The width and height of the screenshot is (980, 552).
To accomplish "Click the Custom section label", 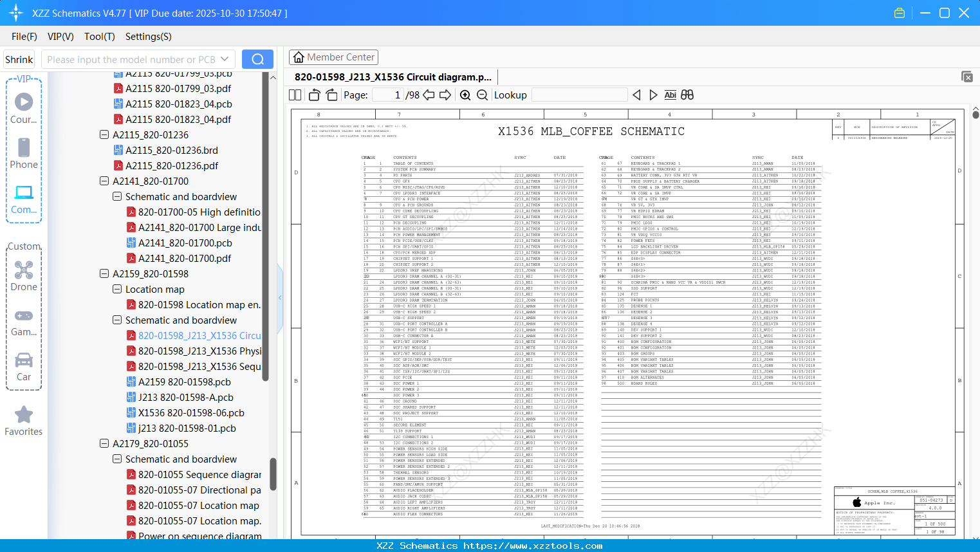I will pyautogui.click(x=24, y=246).
